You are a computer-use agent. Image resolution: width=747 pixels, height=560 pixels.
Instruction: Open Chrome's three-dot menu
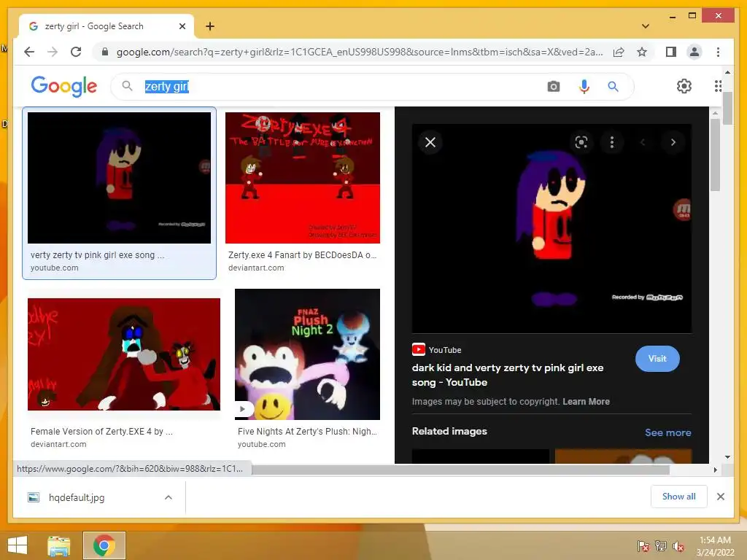click(718, 52)
